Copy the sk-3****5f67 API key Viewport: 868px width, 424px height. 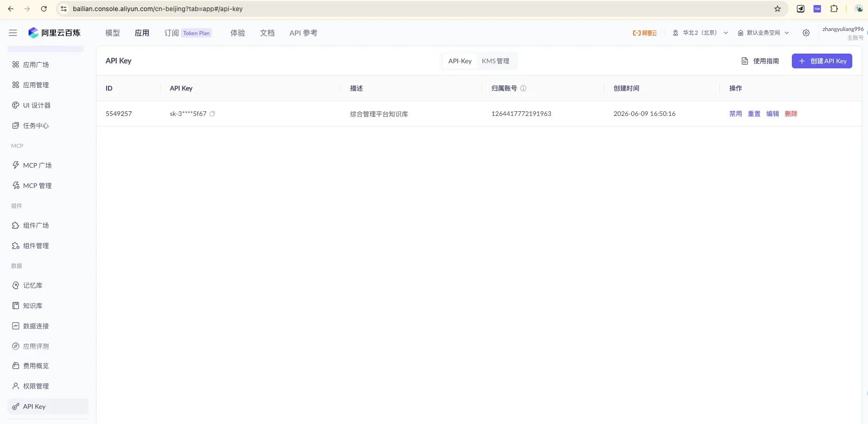point(212,114)
